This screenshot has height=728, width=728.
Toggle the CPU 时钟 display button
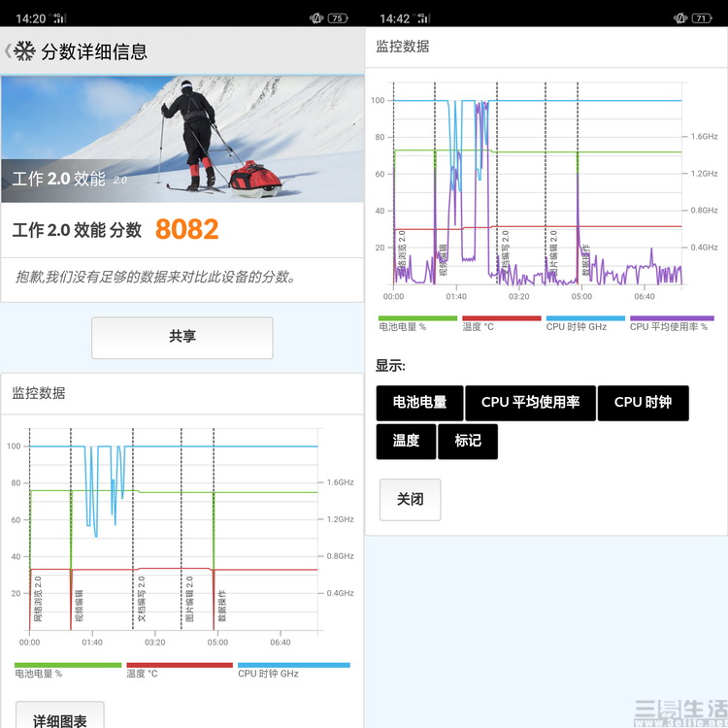coord(643,402)
